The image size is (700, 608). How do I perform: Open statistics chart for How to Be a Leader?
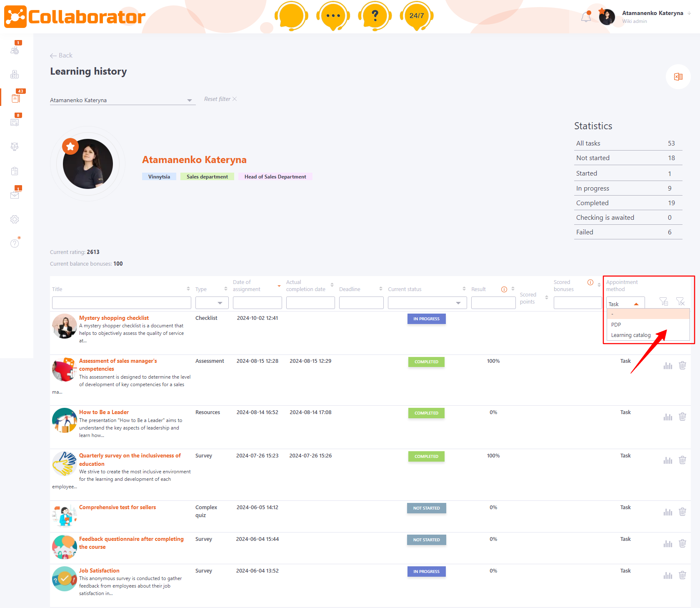tap(667, 417)
